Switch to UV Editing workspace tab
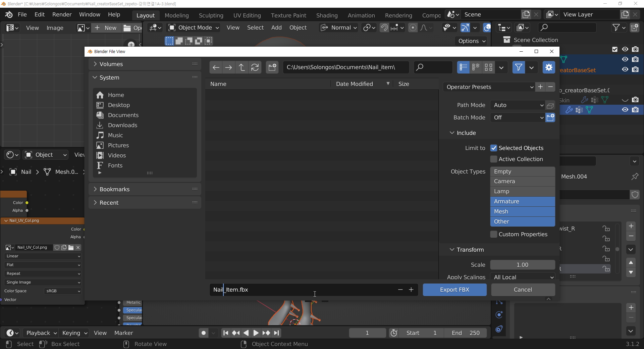Screen dimensions: 644x349 tap(247, 15)
